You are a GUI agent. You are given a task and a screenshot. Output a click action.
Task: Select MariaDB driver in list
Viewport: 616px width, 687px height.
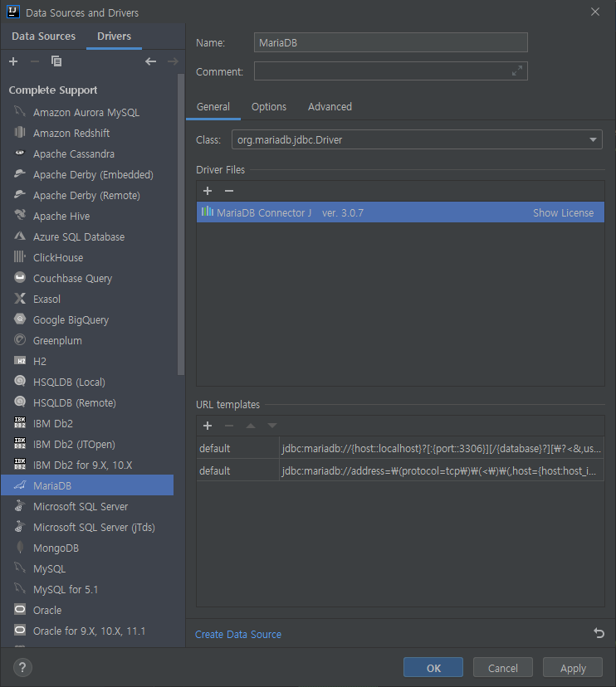point(87,485)
